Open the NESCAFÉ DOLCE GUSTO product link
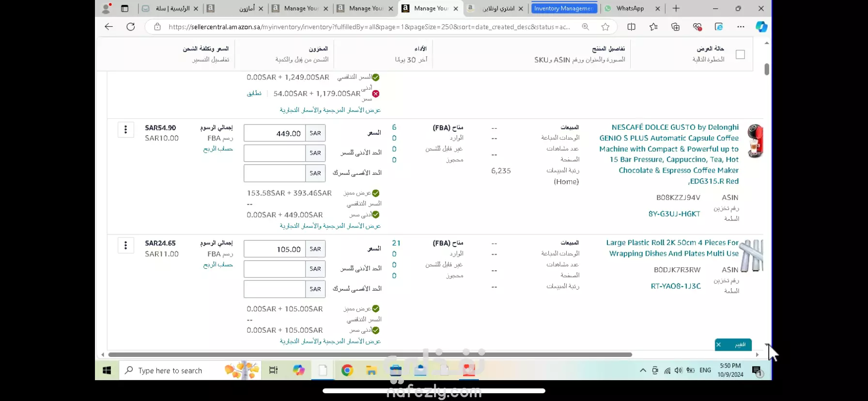Screen dimensions: 868x401 tap(669, 154)
